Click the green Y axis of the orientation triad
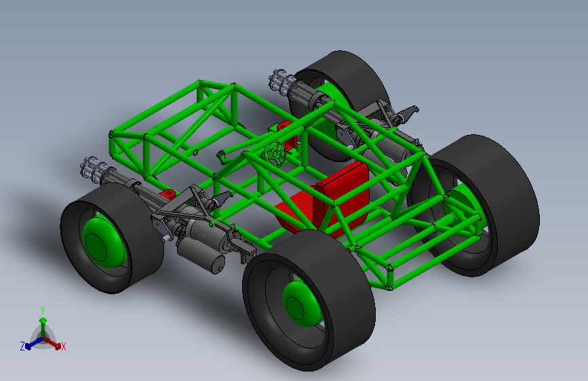588x381 pixels. (43, 327)
